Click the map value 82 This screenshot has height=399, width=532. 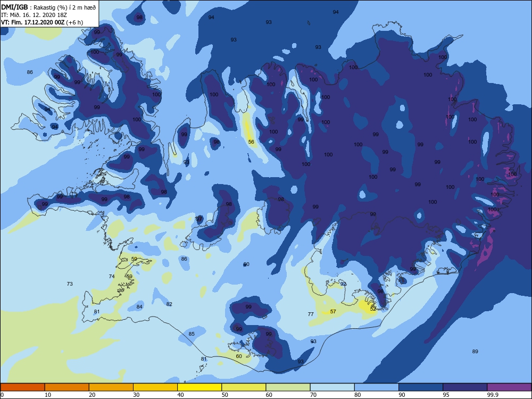pos(169,304)
